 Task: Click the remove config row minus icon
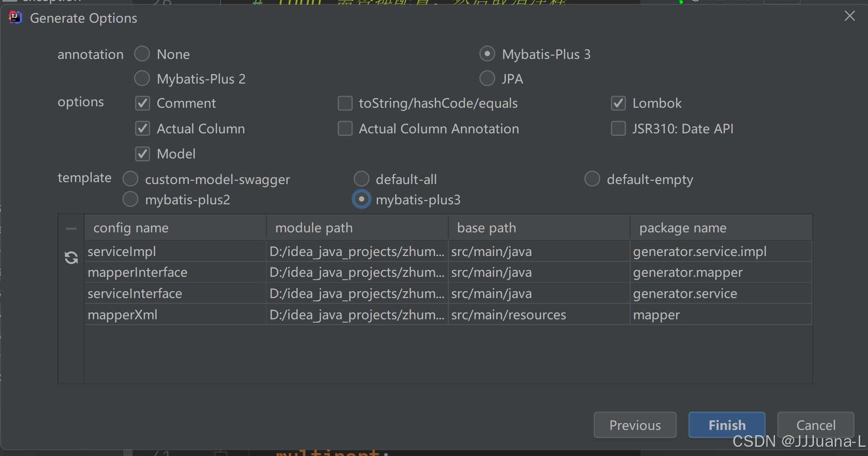click(71, 227)
